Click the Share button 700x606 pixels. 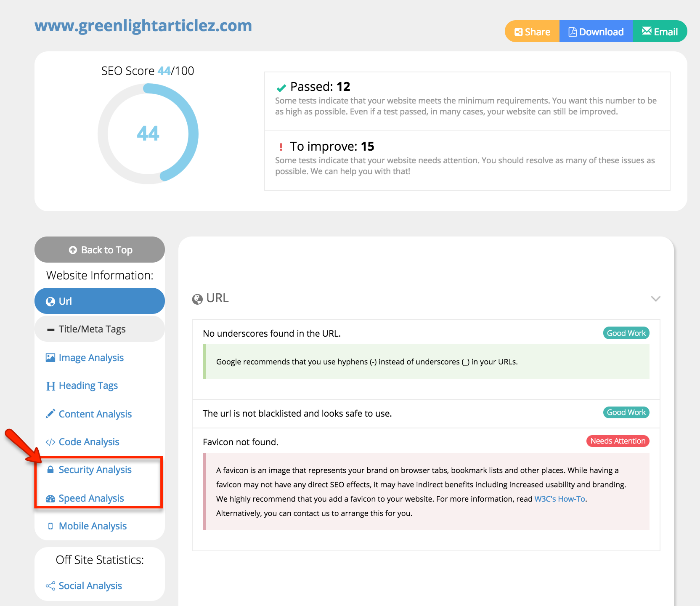(x=532, y=31)
